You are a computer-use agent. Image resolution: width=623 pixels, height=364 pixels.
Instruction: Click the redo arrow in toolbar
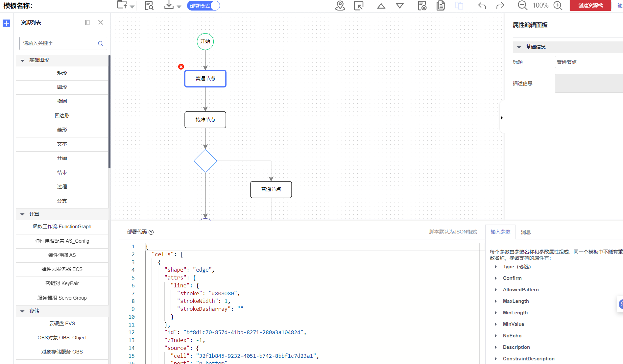click(500, 6)
